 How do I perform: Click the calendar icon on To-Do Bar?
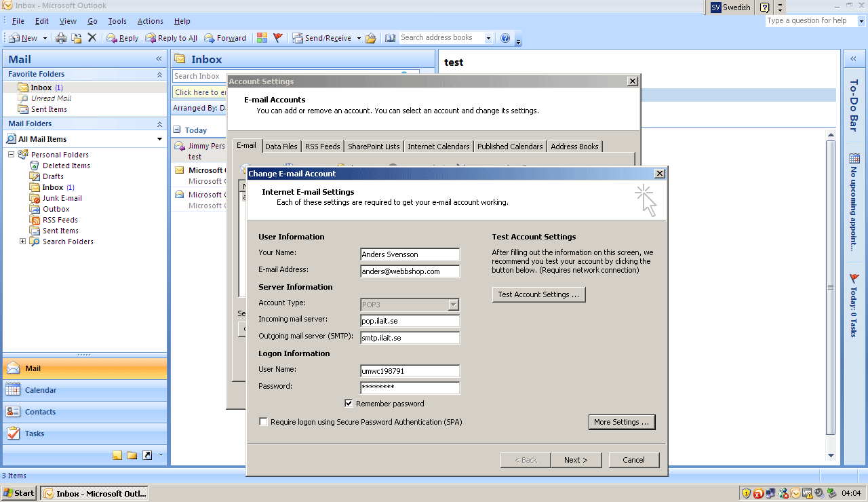(854, 159)
